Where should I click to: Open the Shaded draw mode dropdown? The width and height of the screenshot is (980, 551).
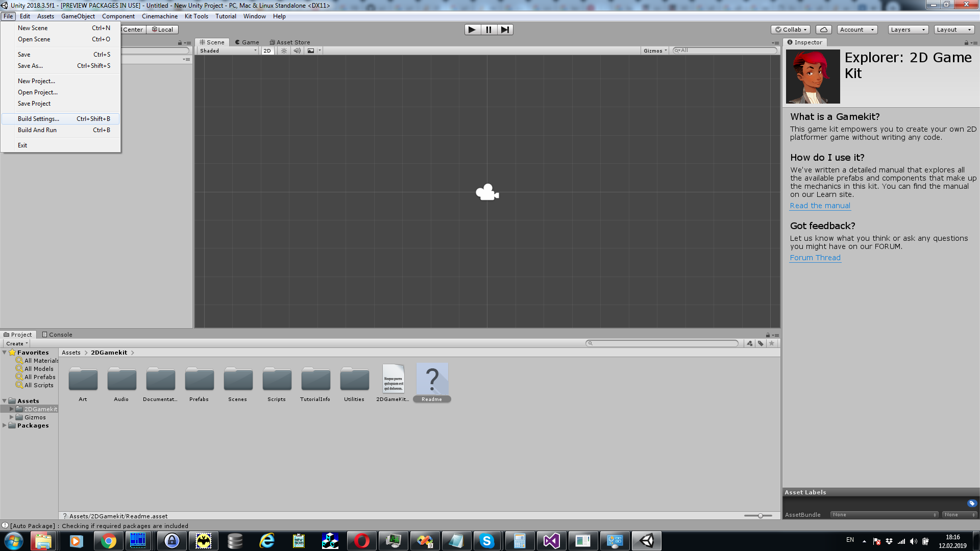pos(228,51)
